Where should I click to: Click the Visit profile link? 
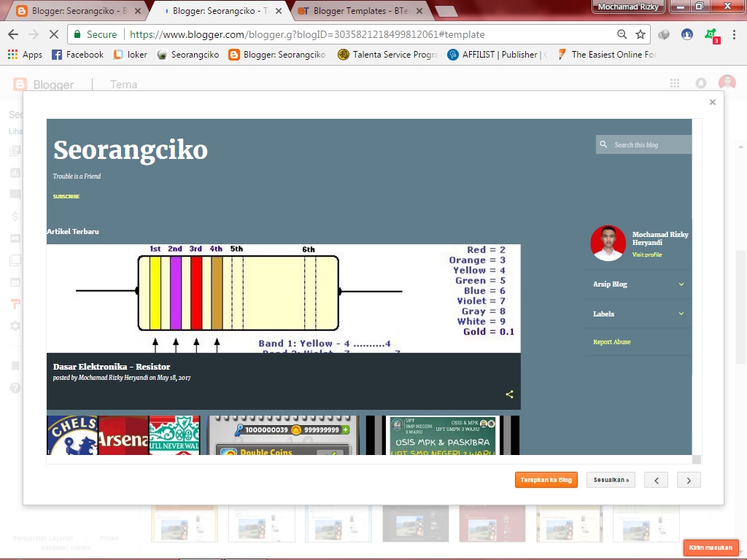647,254
